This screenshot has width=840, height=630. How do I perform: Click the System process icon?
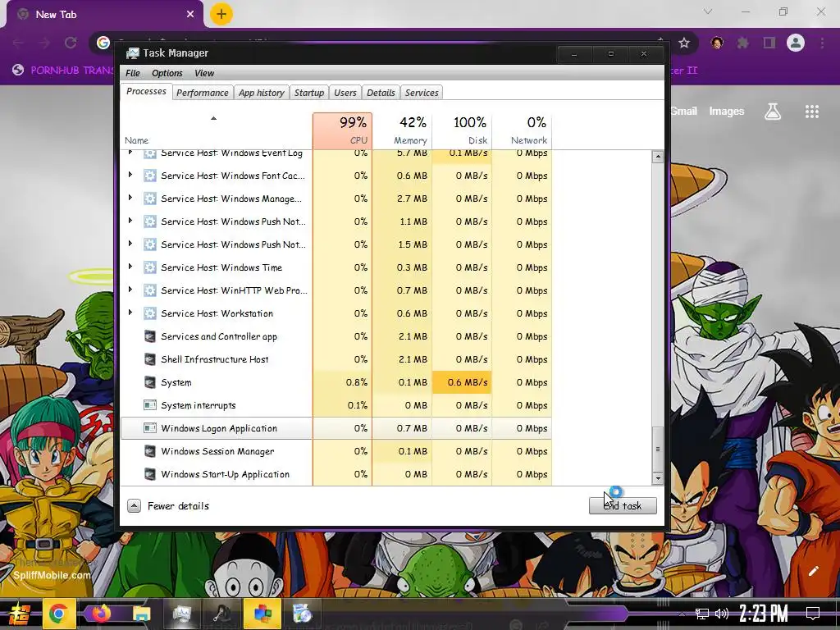[150, 382]
